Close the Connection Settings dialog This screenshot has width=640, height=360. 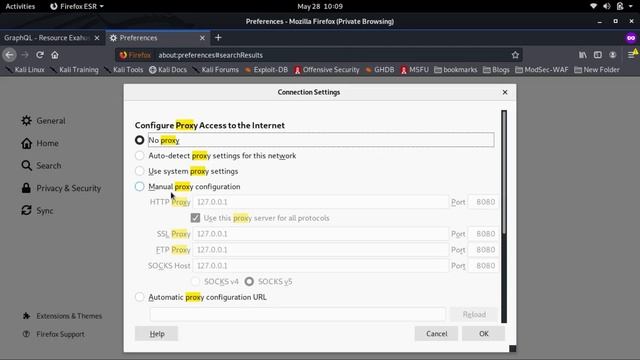point(505,92)
